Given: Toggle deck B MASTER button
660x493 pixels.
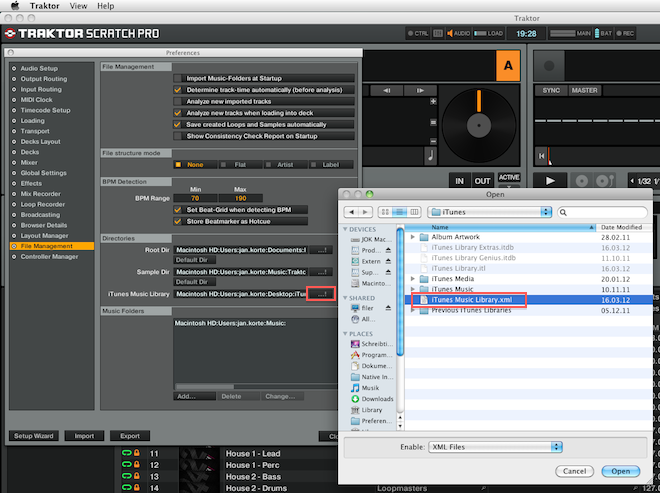Looking at the screenshot, I should click(x=584, y=90).
